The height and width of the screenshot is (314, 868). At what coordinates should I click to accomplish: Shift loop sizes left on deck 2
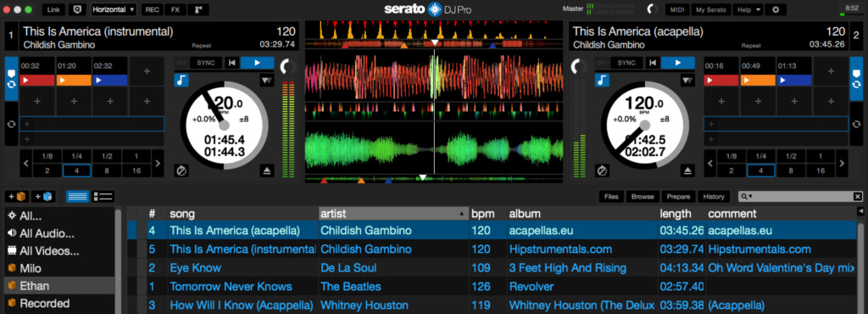pyautogui.click(x=709, y=164)
